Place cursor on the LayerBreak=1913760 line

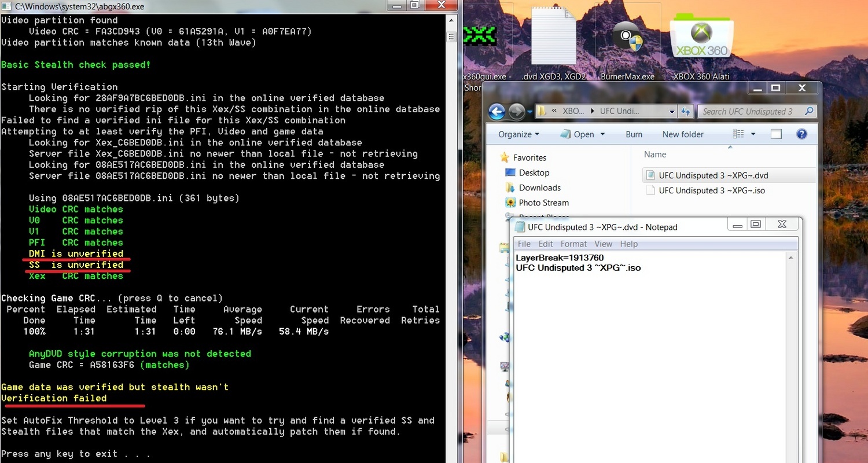point(560,258)
